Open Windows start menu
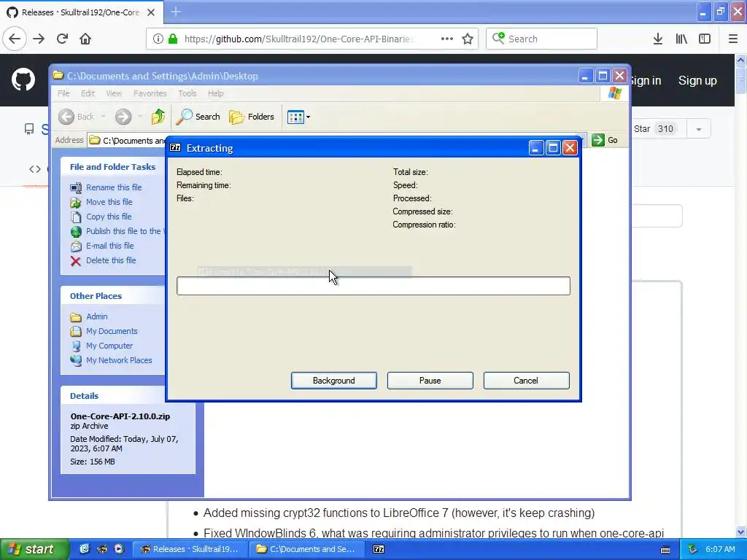Viewport: 747px width, 560px height. (x=34, y=549)
